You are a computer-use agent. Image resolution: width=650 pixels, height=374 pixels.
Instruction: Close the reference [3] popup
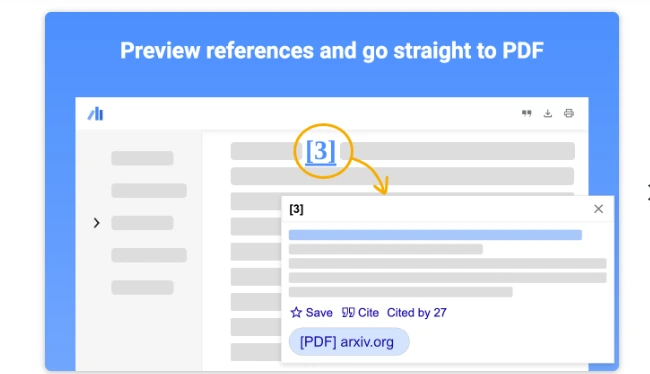(x=598, y=209)
